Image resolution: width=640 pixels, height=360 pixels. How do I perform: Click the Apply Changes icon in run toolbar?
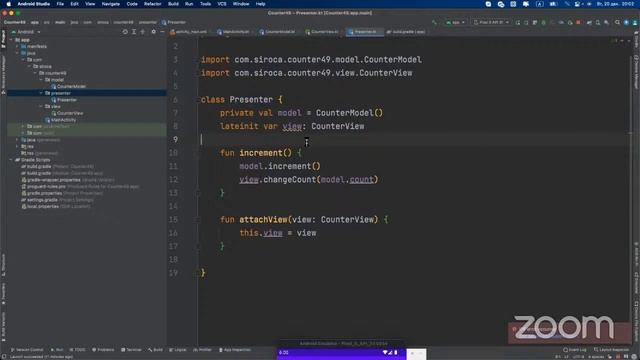526,22
